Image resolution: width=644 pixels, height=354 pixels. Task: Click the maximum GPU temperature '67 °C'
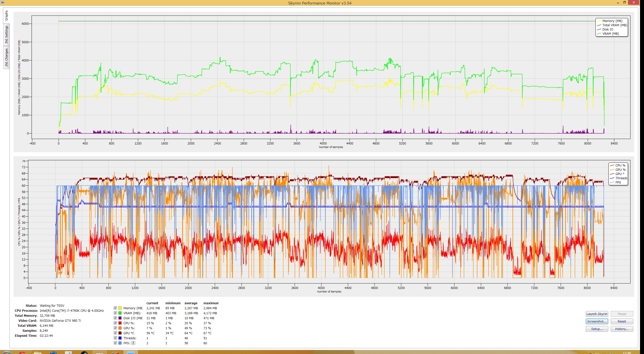tap(207, 333)
